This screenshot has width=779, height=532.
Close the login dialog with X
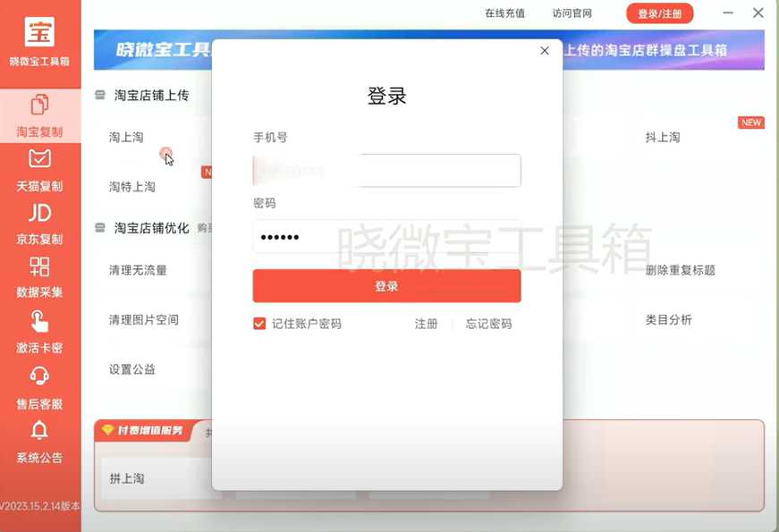pos(545,51)
